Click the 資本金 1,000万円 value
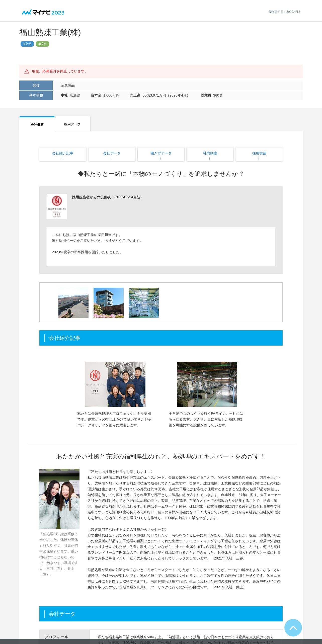322x644 pixels. [x=105, y=96]
